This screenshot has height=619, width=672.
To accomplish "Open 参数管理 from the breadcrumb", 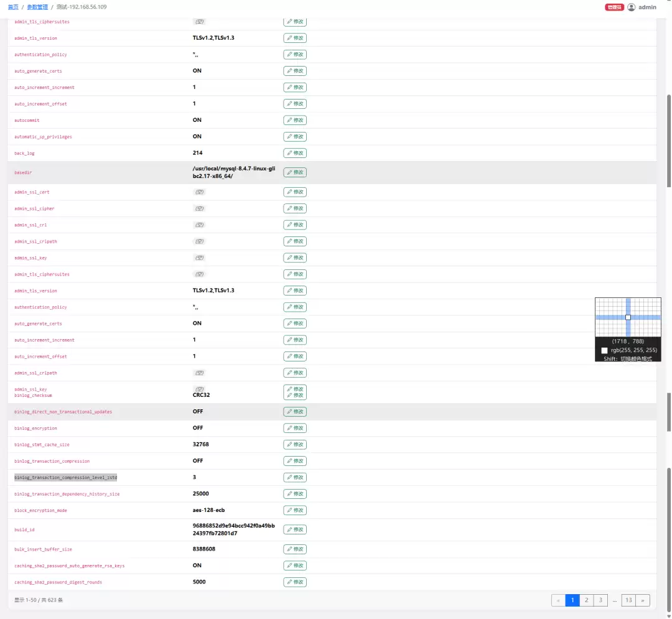I will click(x=37, y=7).
